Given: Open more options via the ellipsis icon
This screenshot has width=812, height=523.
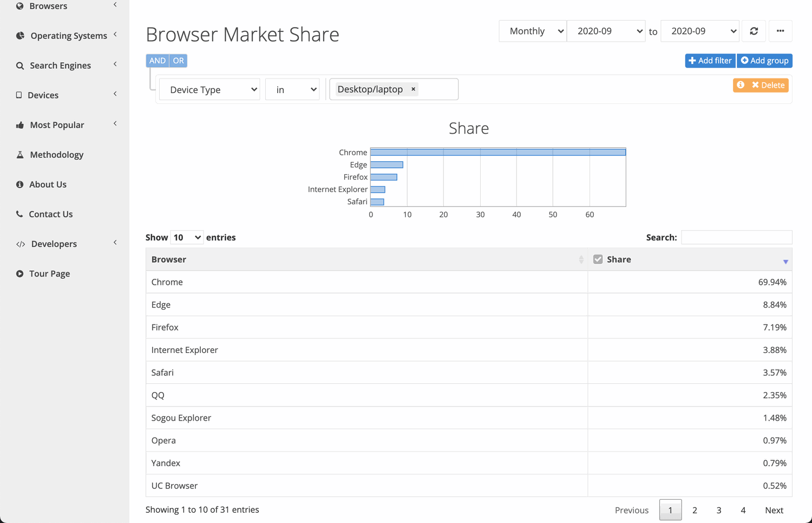Looking at the screenshot, I should 780,31.
